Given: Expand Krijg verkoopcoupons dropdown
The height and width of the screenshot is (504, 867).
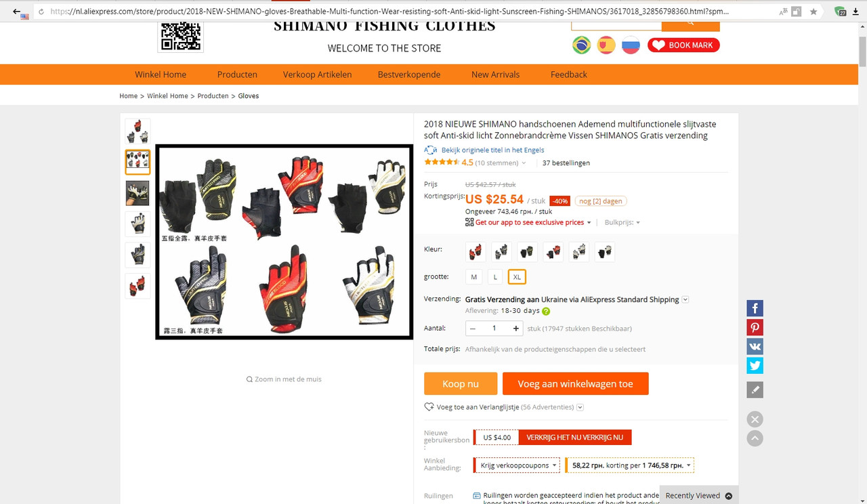Looking at the screenshot, I should (519, 465).
